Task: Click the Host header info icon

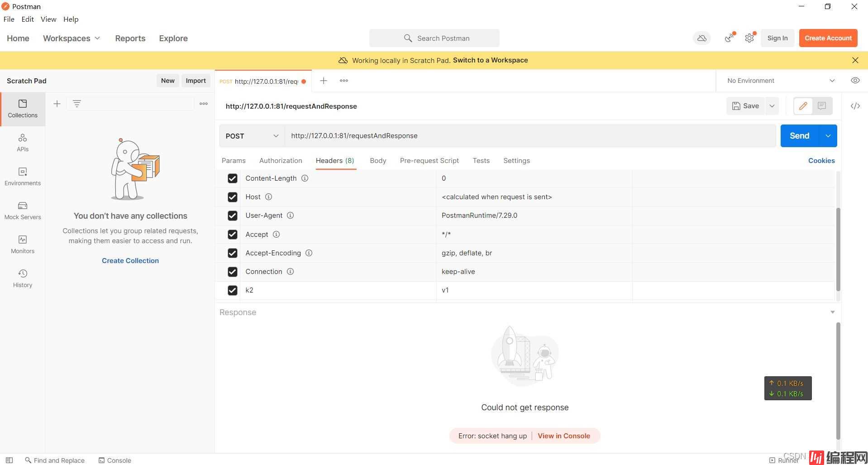Action: 268,197
